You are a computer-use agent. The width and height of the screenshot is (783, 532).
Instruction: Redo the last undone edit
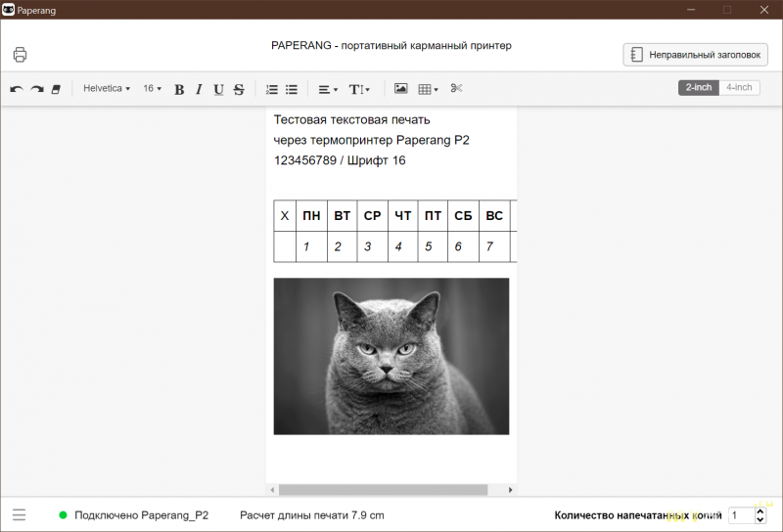click(37, 89)
